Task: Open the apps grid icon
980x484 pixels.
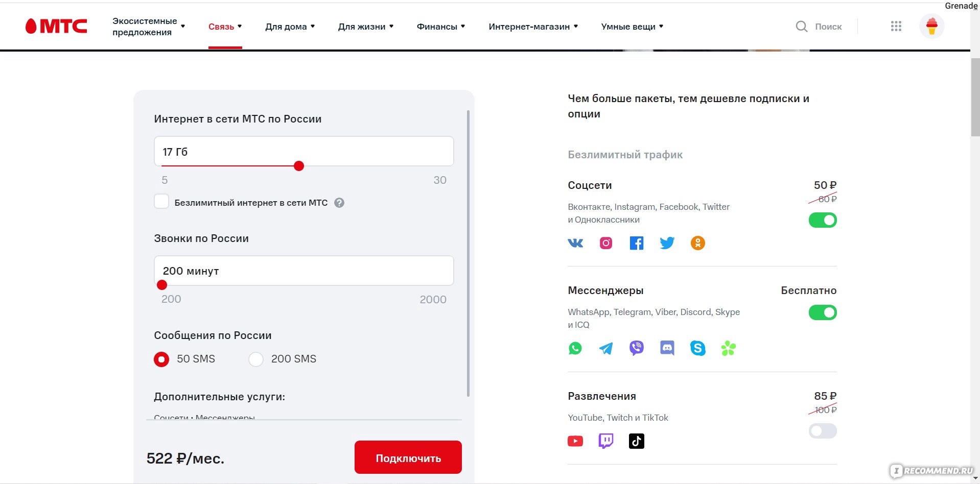Action: pos(896,26)
